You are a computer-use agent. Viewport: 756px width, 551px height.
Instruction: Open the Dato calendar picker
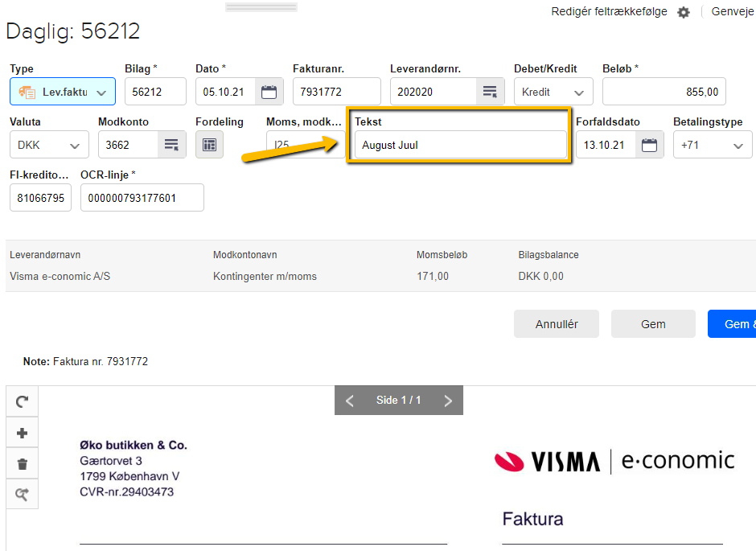(269, 92)
